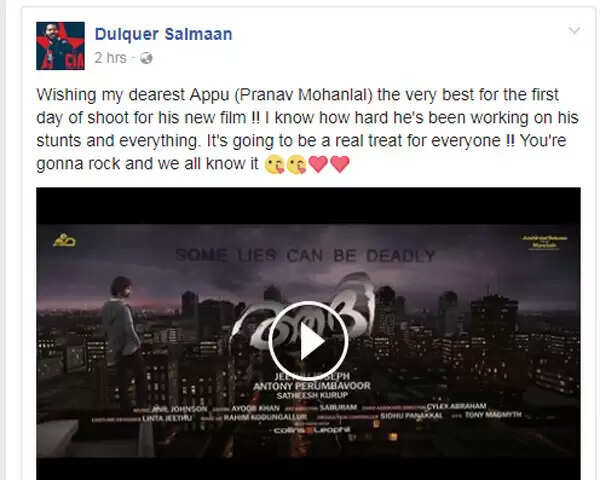
Task: Click 'SOME LIES CAN BE DEADLY' tagline
Action: click(305, 255)
